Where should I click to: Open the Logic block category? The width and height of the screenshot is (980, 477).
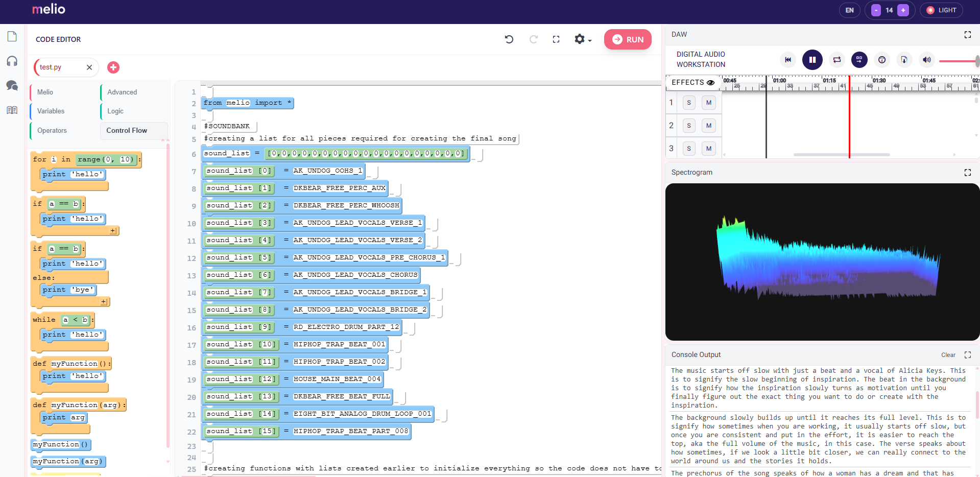click(115, 111)
